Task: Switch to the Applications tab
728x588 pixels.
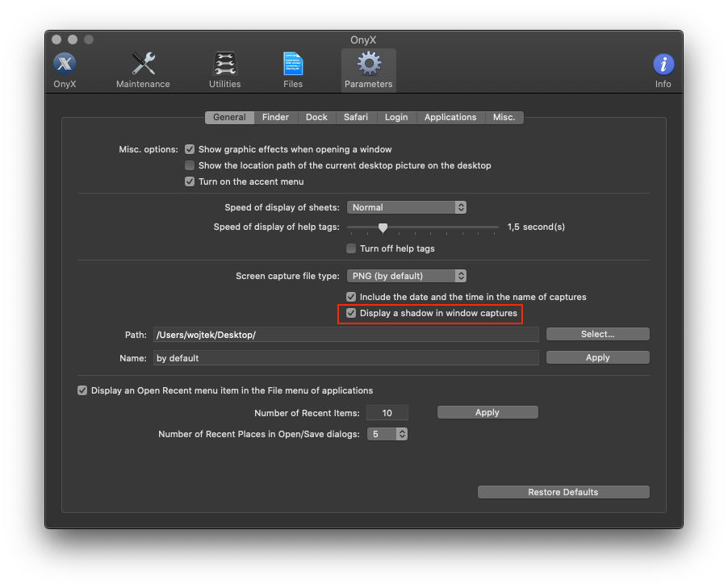Action: [x=450, y=118]
